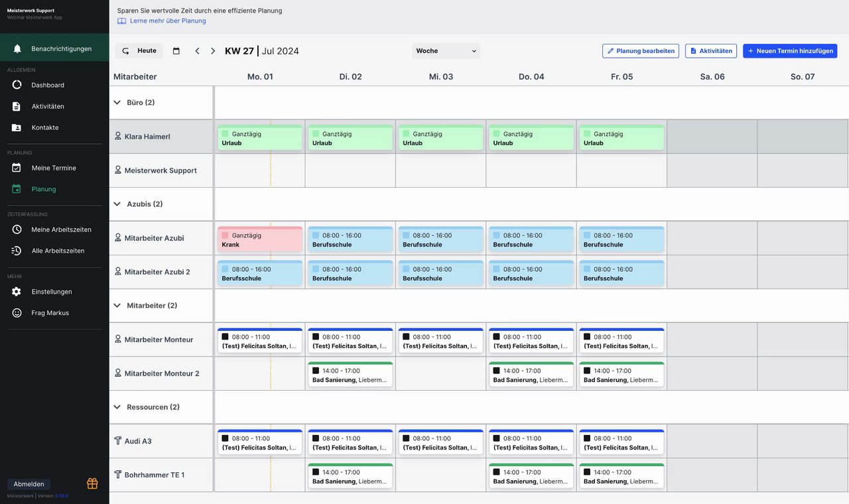Open Dashboard in the sidebar
849x504 pixels.
tap(48, 85)
